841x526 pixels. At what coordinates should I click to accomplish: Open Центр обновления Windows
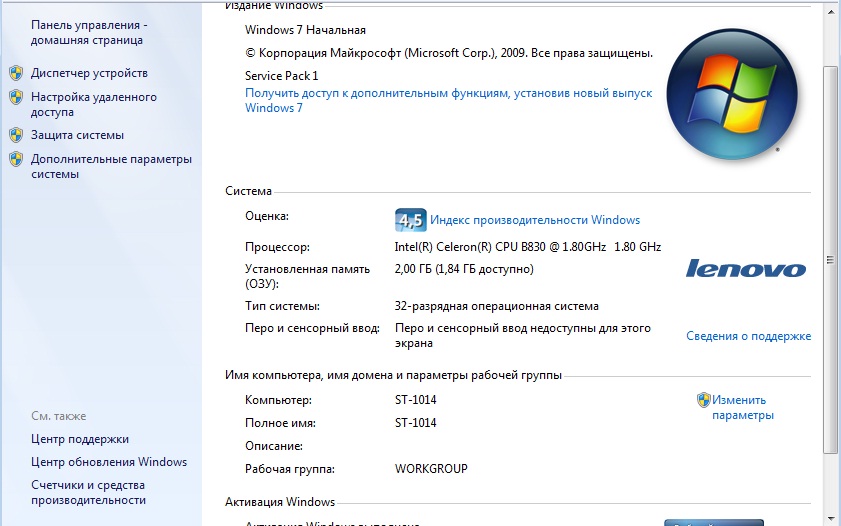(109, 462)
